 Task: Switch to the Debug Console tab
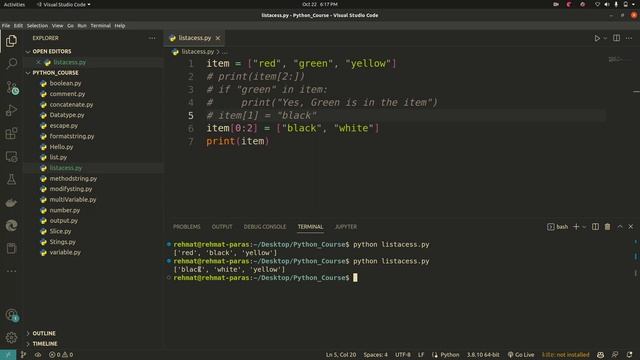point(265,227)
